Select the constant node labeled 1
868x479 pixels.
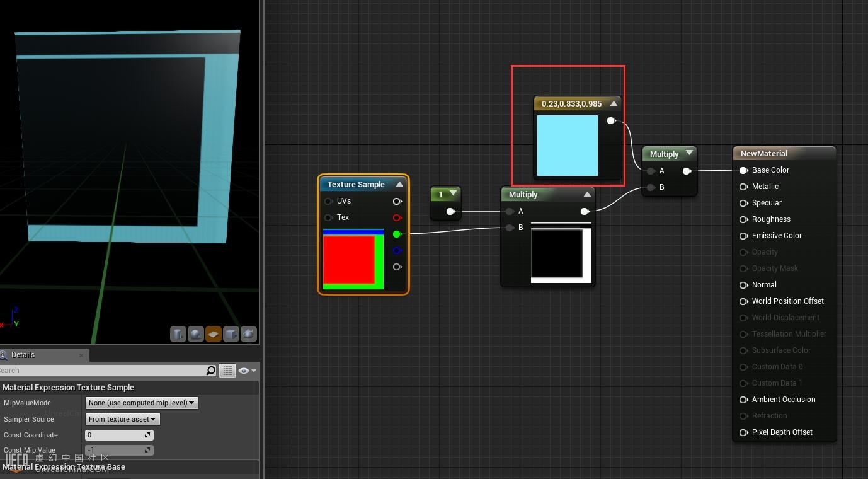(x=445, y=202)
